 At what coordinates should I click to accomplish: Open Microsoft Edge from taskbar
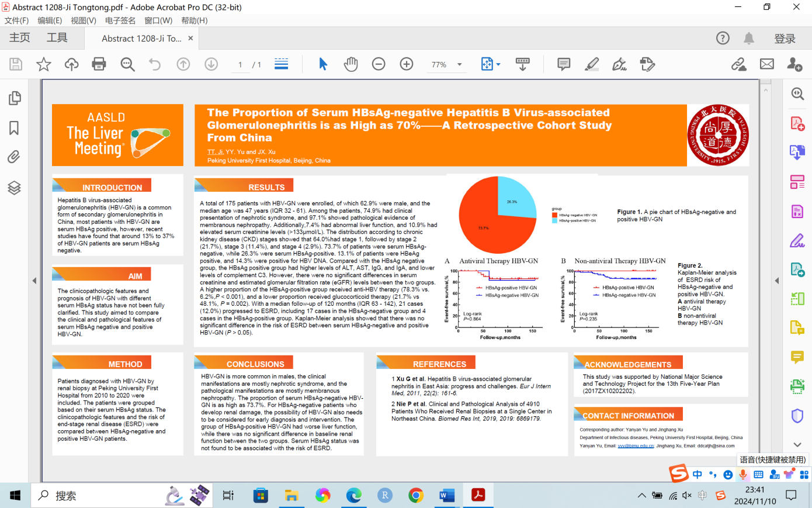coord(354,496)
